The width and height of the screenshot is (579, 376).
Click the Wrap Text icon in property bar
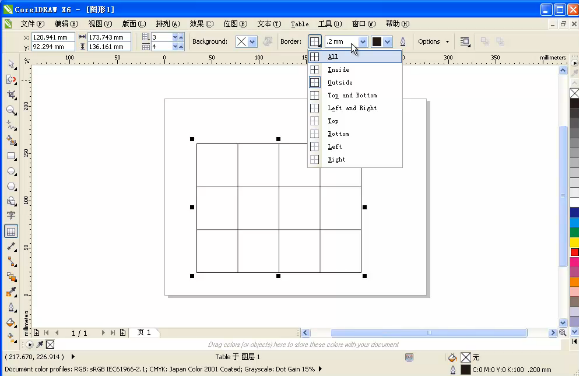click(465, 41)
